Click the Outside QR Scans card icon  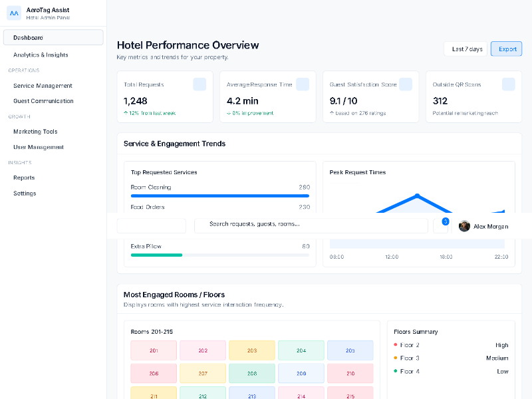(509, 83)
